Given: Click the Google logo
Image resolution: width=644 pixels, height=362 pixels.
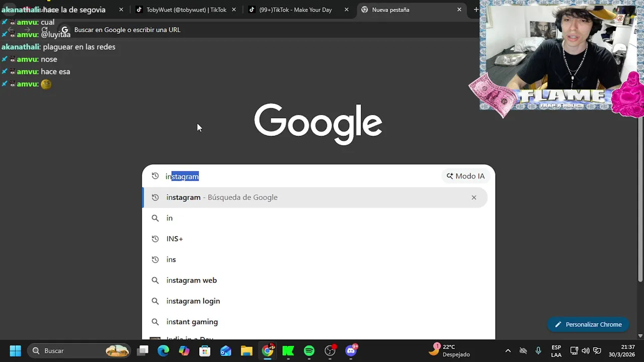Looking at the screenshot, I should click(318, 124).
